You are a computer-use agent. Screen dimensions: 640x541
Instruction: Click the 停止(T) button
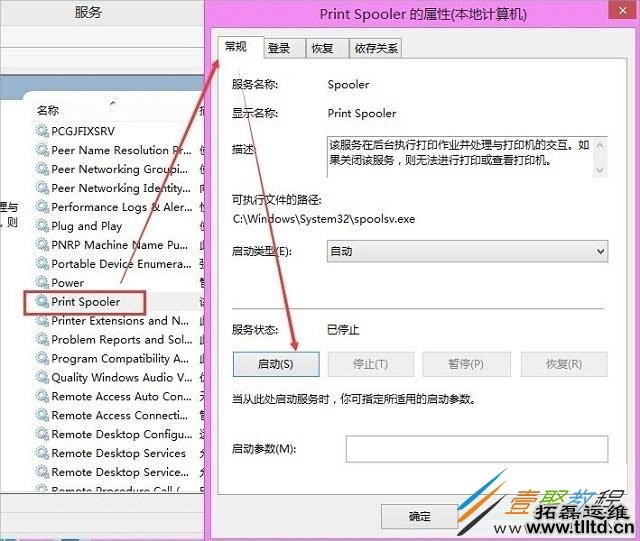click(x=371, y=364)
